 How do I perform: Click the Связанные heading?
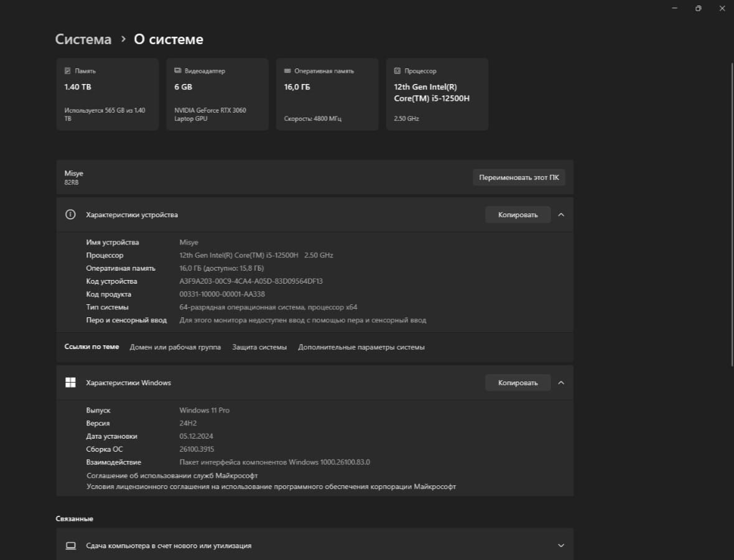75,518
